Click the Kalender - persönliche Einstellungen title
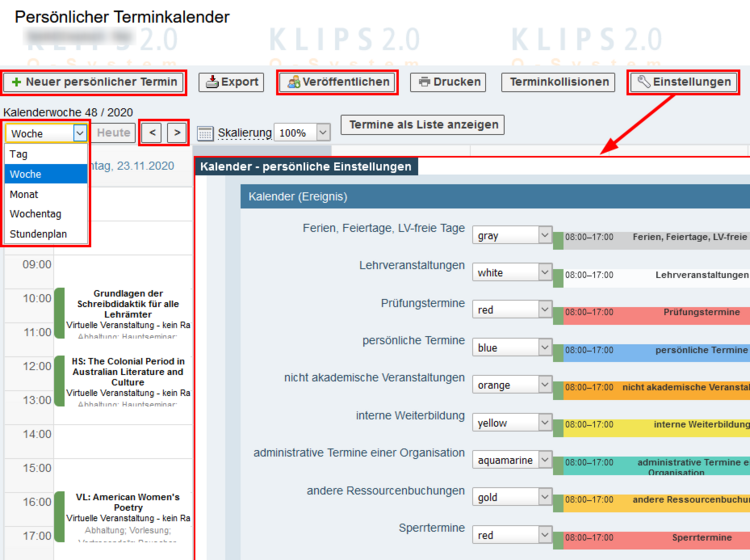 [306, 166]
